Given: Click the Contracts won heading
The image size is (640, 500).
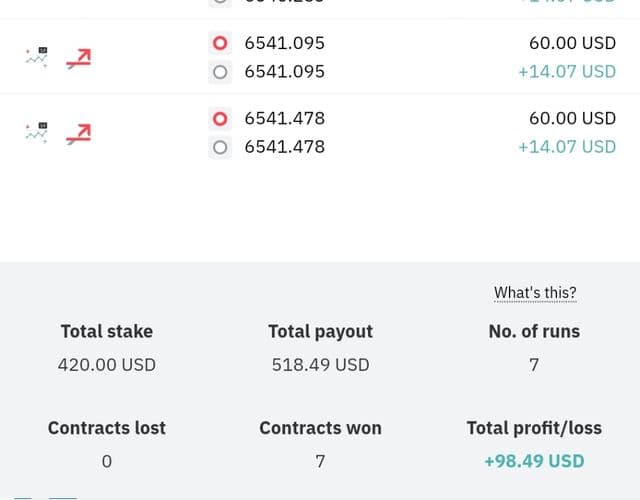Looking at the screenshot, I should tap(320, 428).
